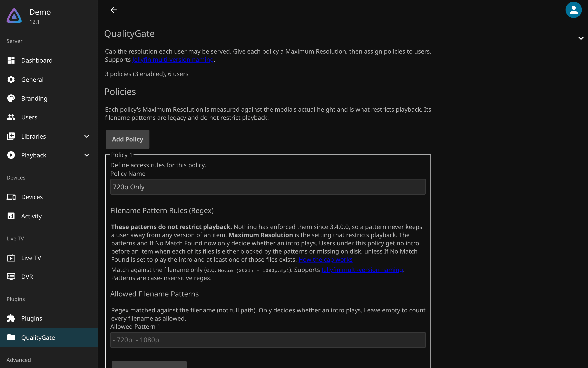Click the Dashboard grid icon
This screenshot has height=368, width=588.
click(x=11, y=60)
